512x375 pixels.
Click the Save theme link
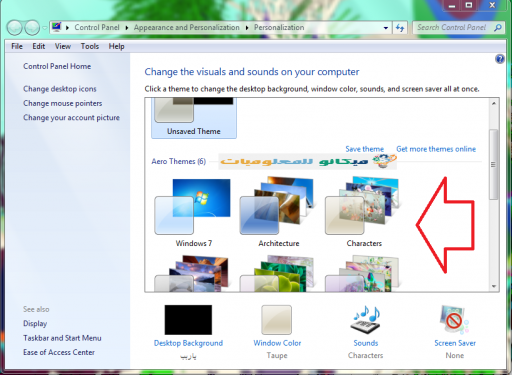[x=364, y=149]
